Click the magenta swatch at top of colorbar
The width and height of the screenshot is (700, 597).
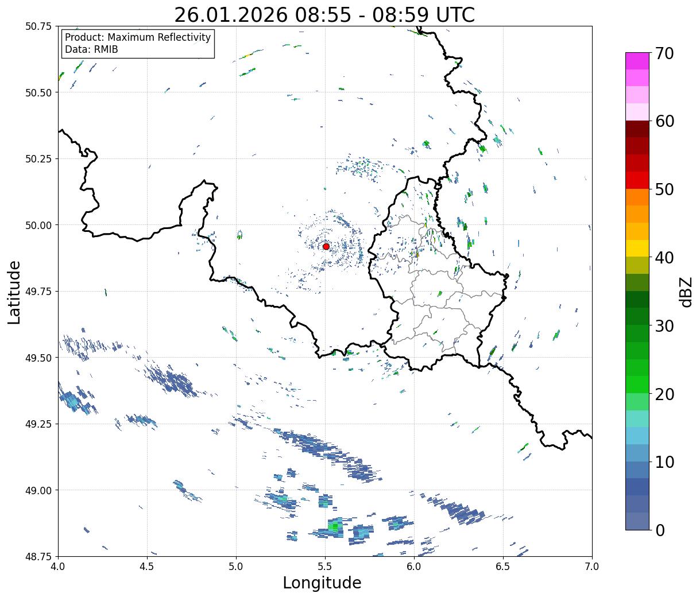coord(637,61)
